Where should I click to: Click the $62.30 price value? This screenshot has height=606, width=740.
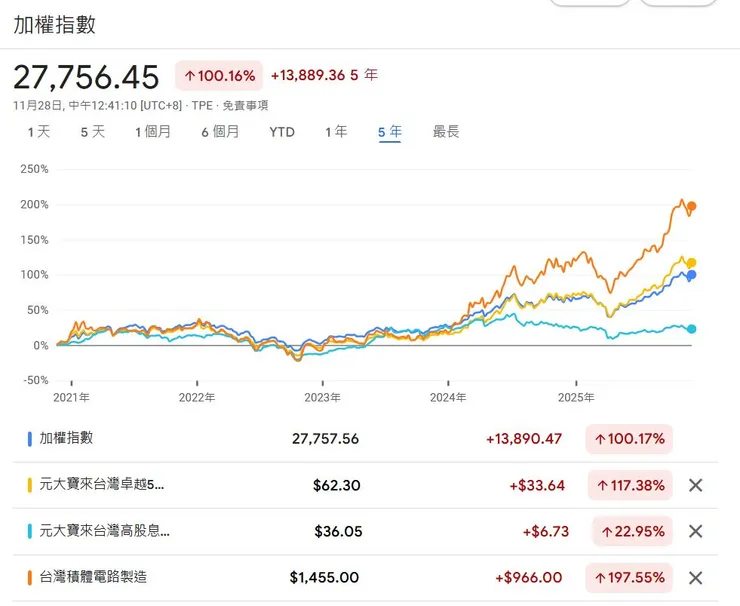(336, 485)
